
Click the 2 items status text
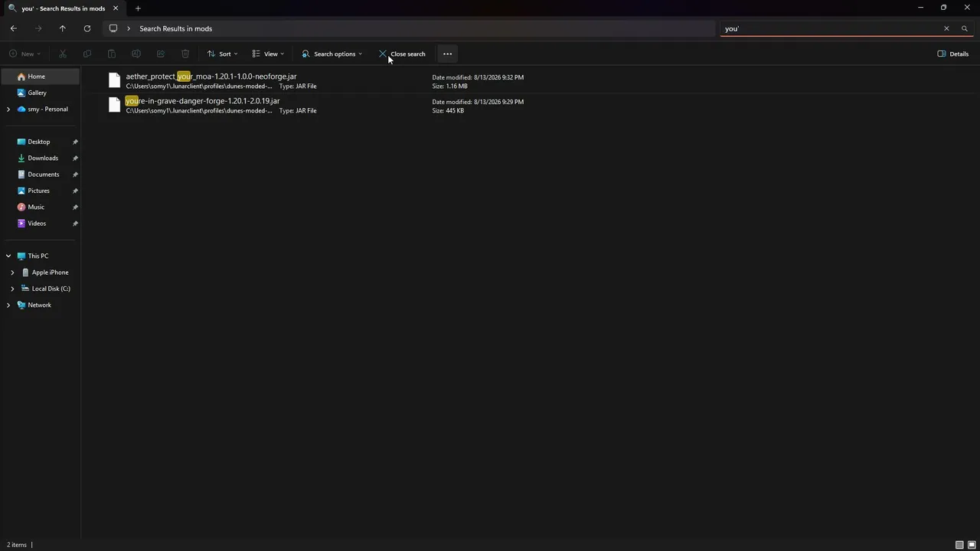(17, 545)
